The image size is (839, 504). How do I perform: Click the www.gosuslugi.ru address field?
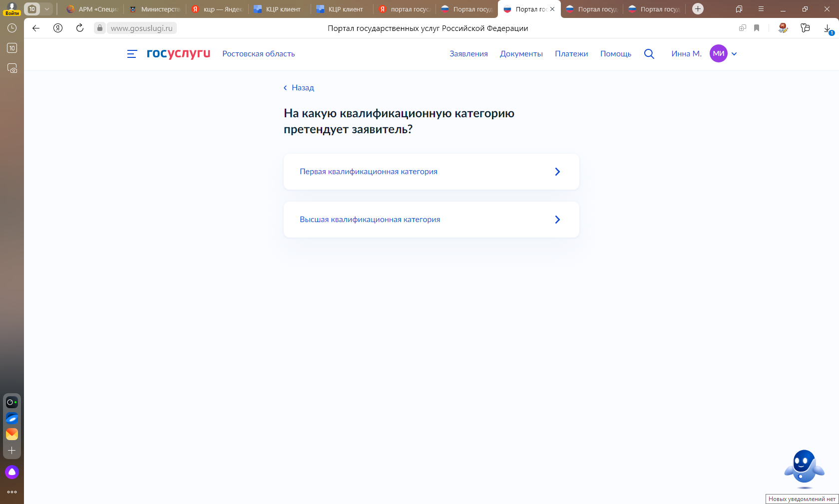coord(142,28)
